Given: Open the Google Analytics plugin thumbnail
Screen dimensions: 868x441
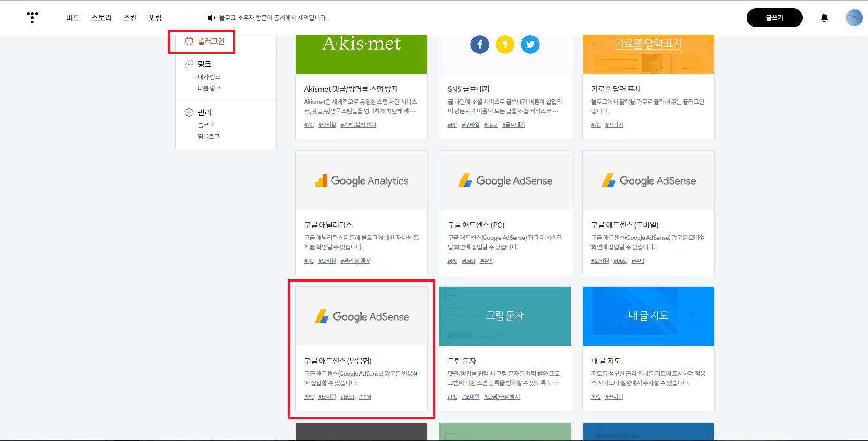Looking at the screenshot, I should point(362,180).
